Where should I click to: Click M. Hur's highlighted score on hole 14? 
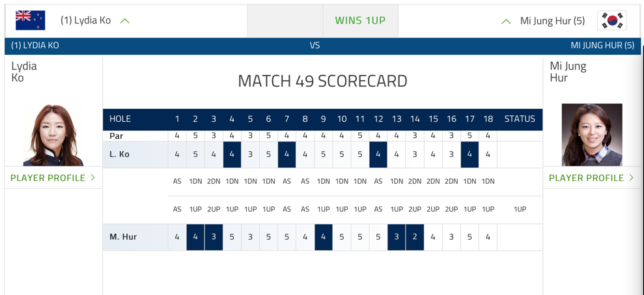(415, 237)
